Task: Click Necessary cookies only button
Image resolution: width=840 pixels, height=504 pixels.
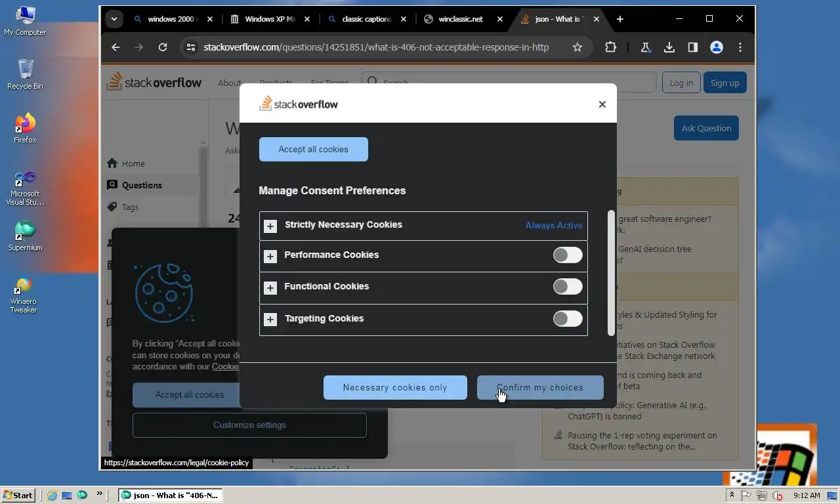Action: (x=395, y=387)
